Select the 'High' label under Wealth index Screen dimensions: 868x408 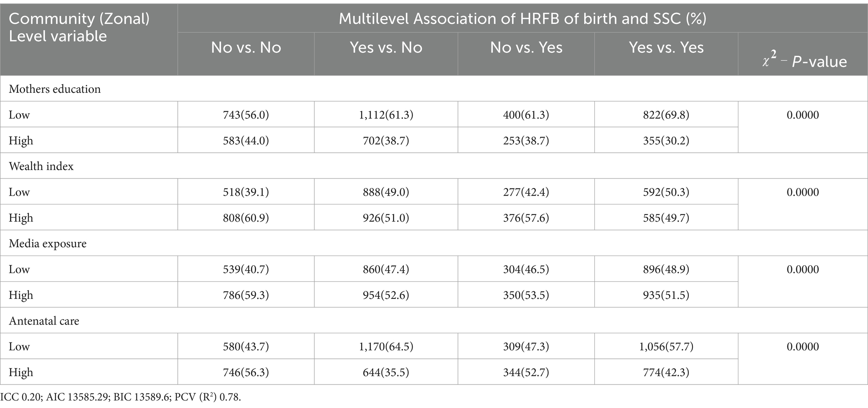click(x=21, y=218)
